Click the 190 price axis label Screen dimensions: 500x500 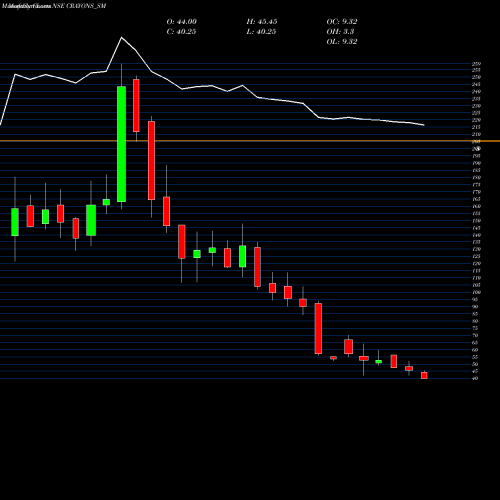pyautogui.click(x=476, y=163)
